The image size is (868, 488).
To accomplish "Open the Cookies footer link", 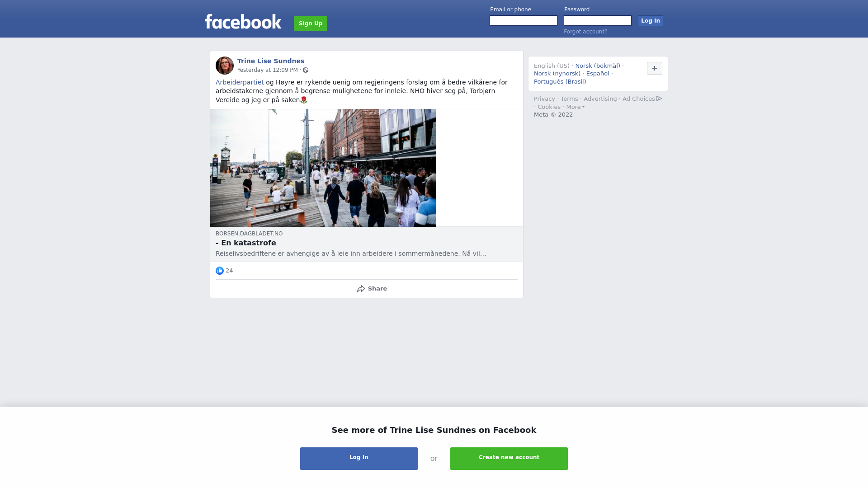I will point(549,107).
